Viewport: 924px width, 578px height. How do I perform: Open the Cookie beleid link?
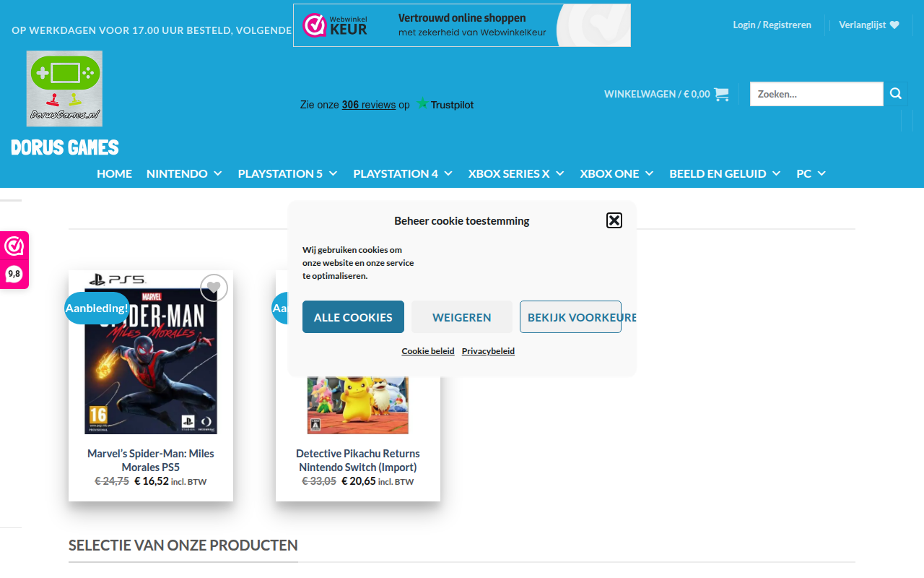[428, 351]
